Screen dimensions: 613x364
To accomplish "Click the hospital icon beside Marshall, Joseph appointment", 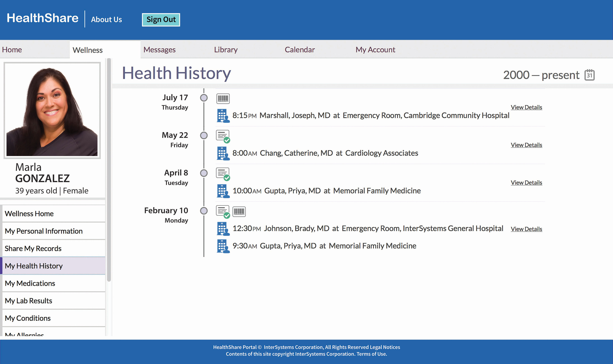I will pos(223,115).
